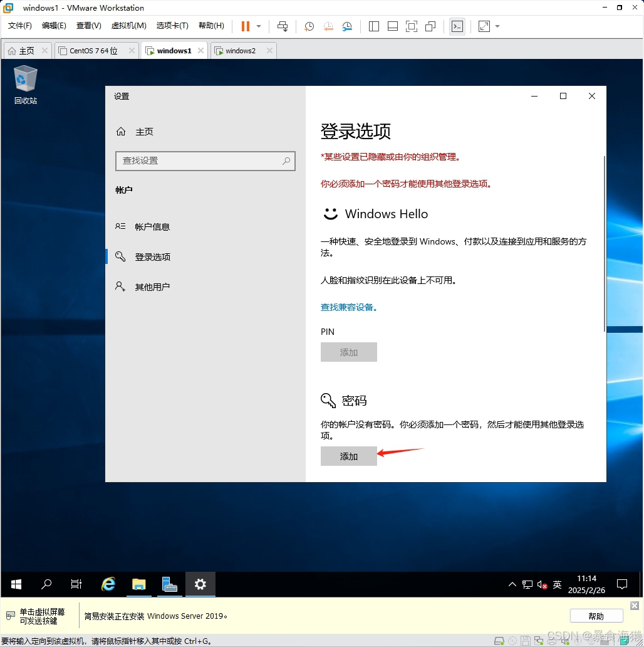Open the Windows Start menu
Image resolution: width=644 pixels, height=647 pixels.
coord(16,584)
